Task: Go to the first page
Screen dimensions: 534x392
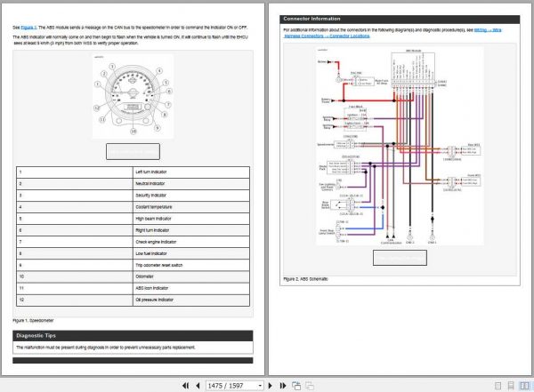Action: (184, 386)
